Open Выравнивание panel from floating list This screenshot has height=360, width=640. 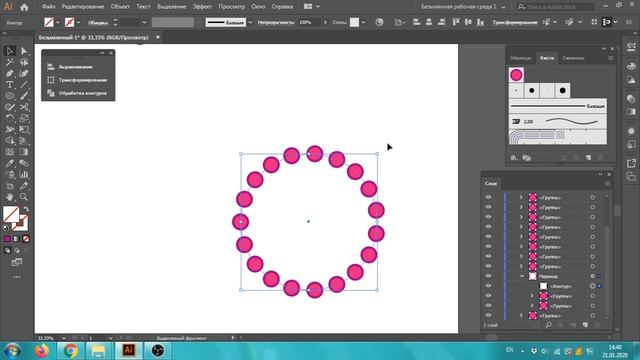[x=76, y=67]
